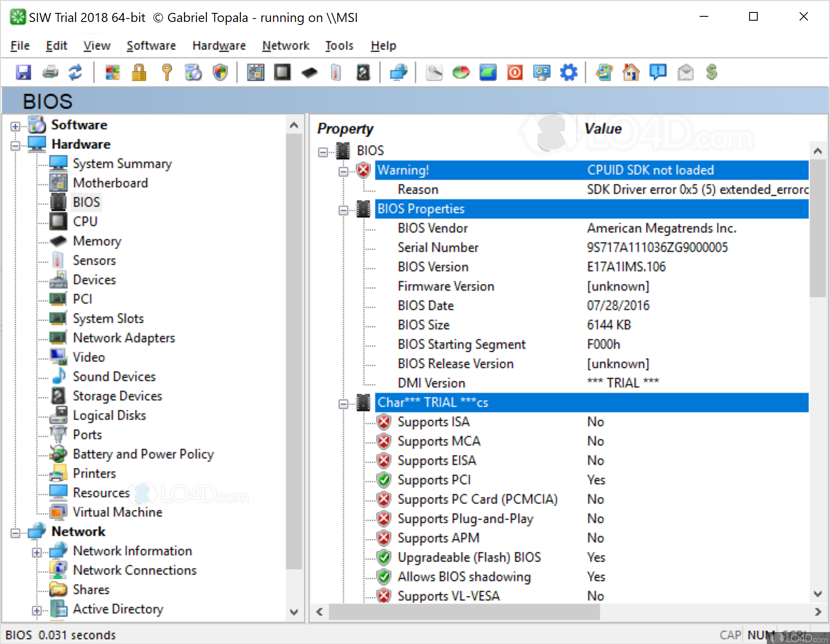Select the Supports PCI Yes entry

coord(435,480)
